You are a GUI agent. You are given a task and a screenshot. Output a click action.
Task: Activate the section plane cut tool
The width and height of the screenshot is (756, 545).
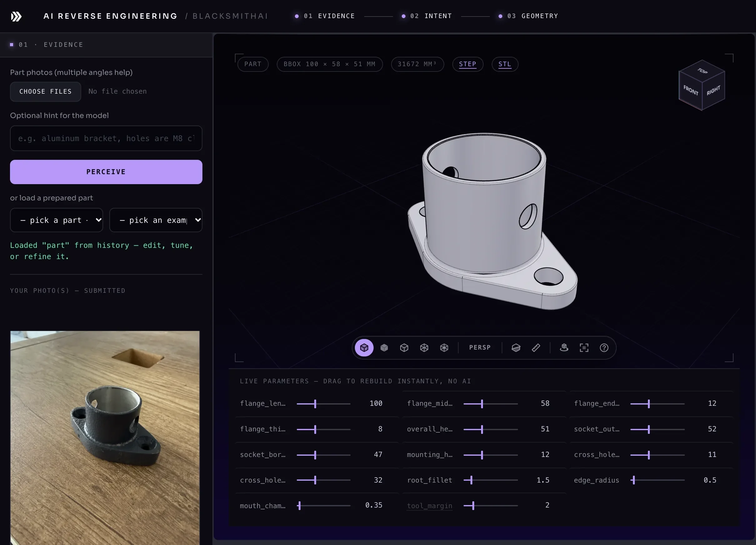[516, 348]
